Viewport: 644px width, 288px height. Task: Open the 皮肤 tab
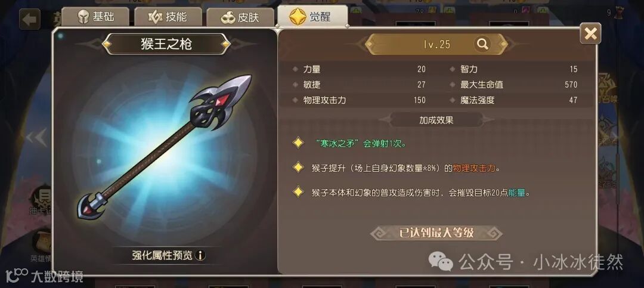[x=240, y=18]
